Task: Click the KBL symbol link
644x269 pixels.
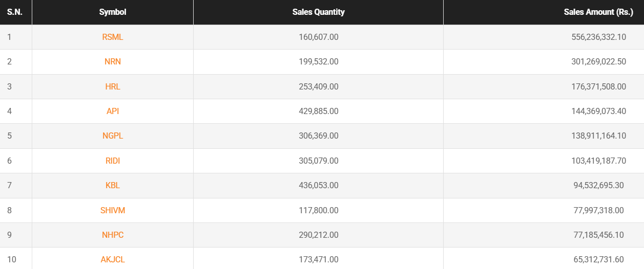Action: (113, 185)
